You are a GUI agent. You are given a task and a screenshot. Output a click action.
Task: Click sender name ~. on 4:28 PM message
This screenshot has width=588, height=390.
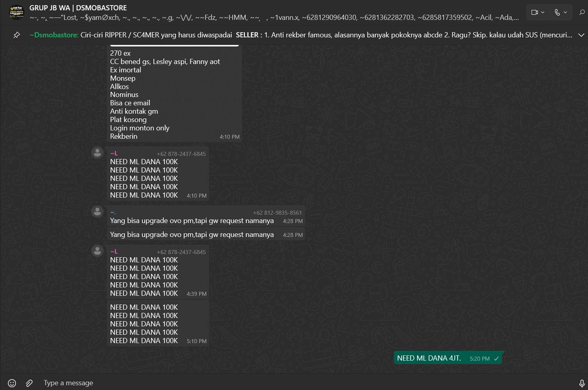[113, 212]
